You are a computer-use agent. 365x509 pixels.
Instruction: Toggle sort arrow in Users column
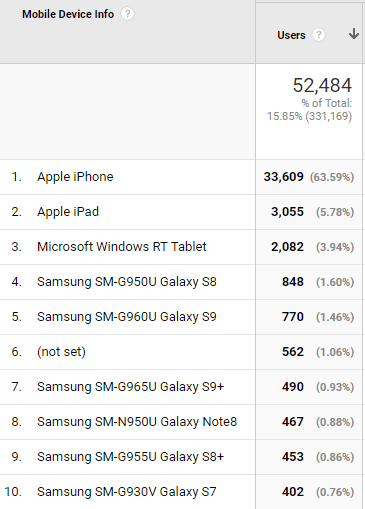point(354,34)
